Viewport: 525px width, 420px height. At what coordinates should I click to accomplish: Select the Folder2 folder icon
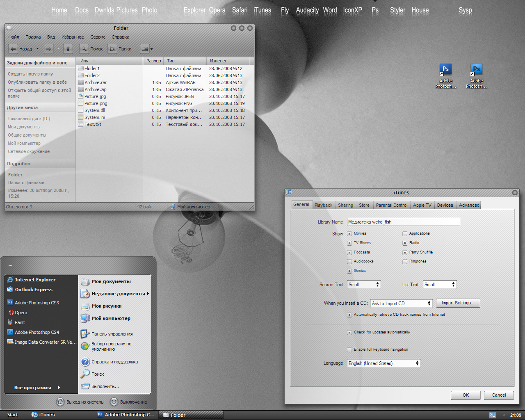click(81, 75)
